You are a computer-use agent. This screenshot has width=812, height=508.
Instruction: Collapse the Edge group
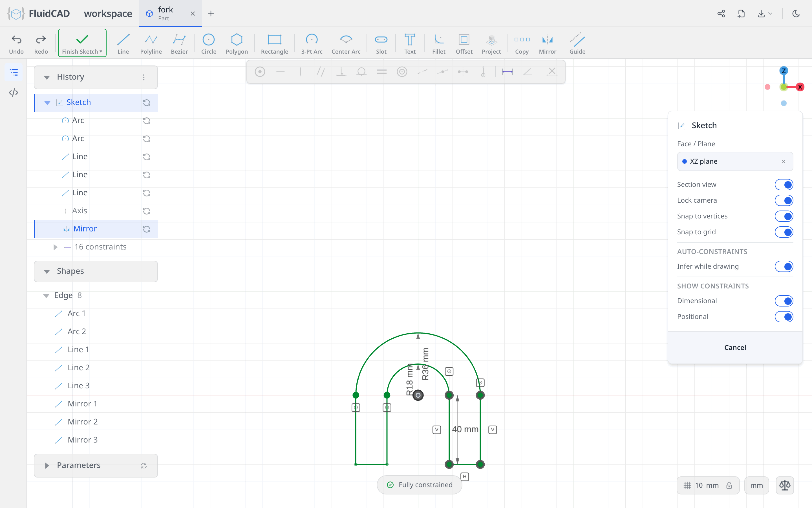(x=46, y=296)
